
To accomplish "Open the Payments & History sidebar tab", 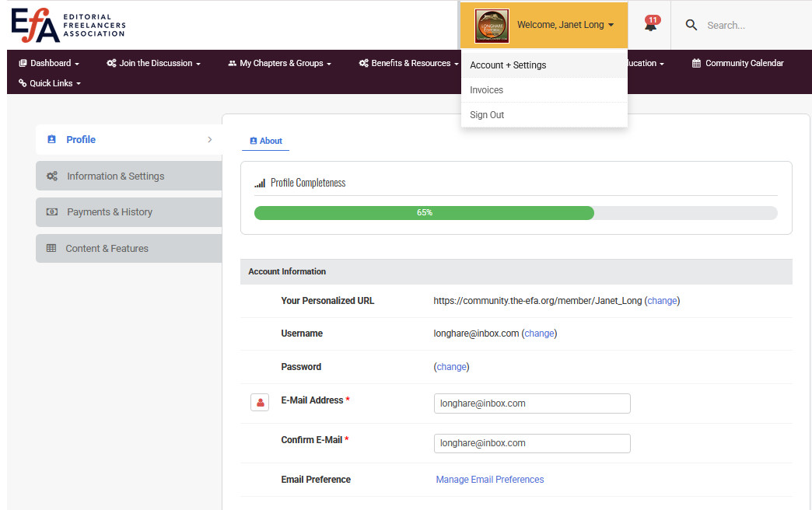I will [x=109, y=212].
